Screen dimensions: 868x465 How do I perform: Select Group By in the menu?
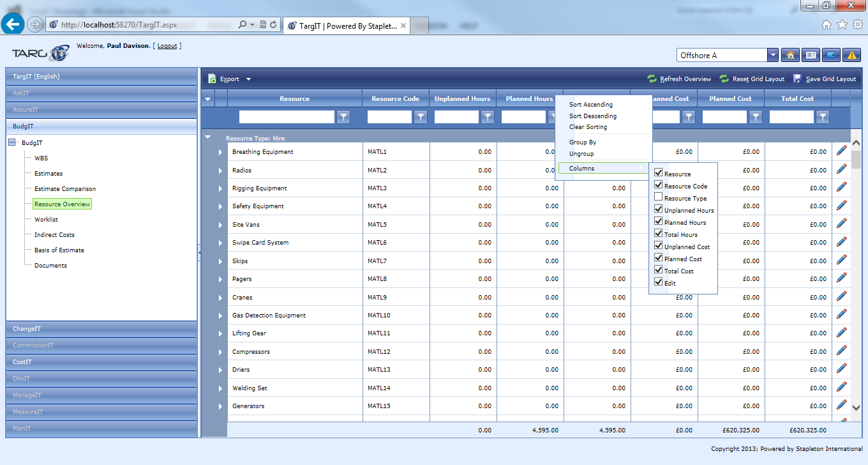pos(583,142)
